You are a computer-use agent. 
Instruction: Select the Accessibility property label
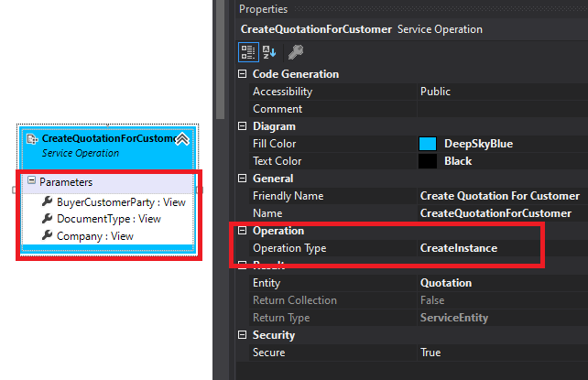[x=282, y=92]
